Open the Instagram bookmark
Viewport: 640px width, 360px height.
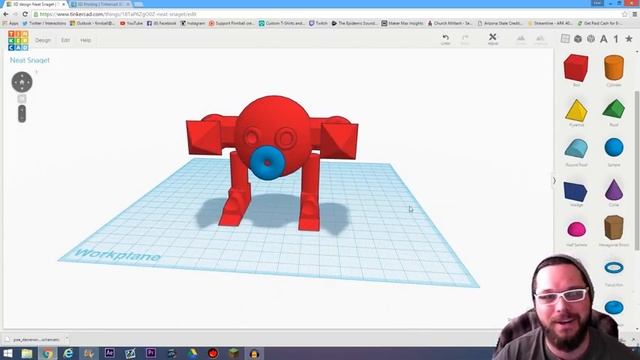coord(193,23)
